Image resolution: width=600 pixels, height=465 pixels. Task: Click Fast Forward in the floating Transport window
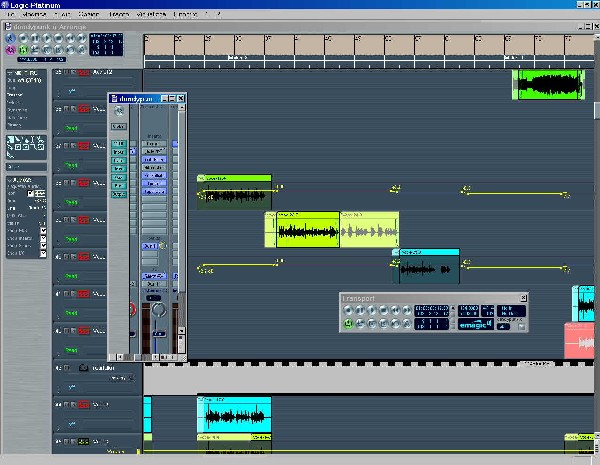407,310
